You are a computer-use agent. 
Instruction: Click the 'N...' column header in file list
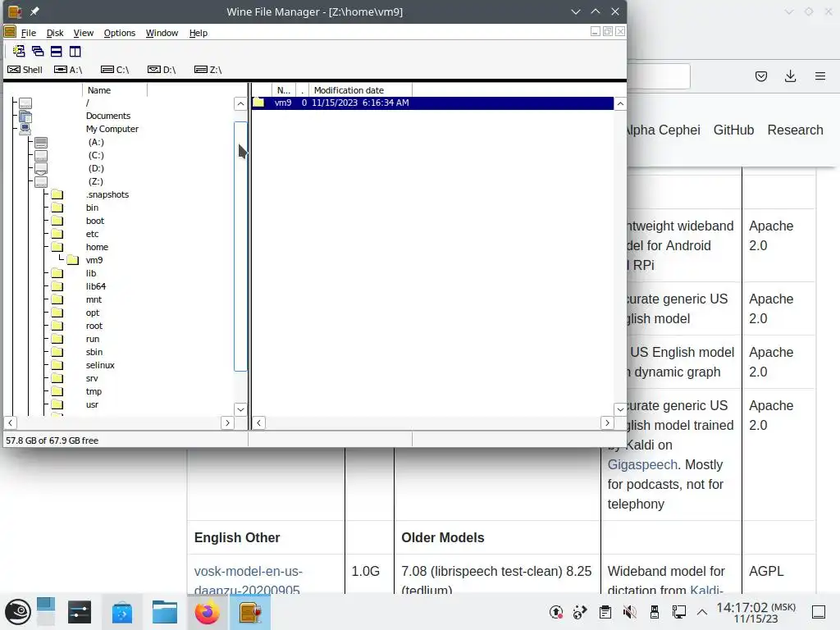point(283,90)
